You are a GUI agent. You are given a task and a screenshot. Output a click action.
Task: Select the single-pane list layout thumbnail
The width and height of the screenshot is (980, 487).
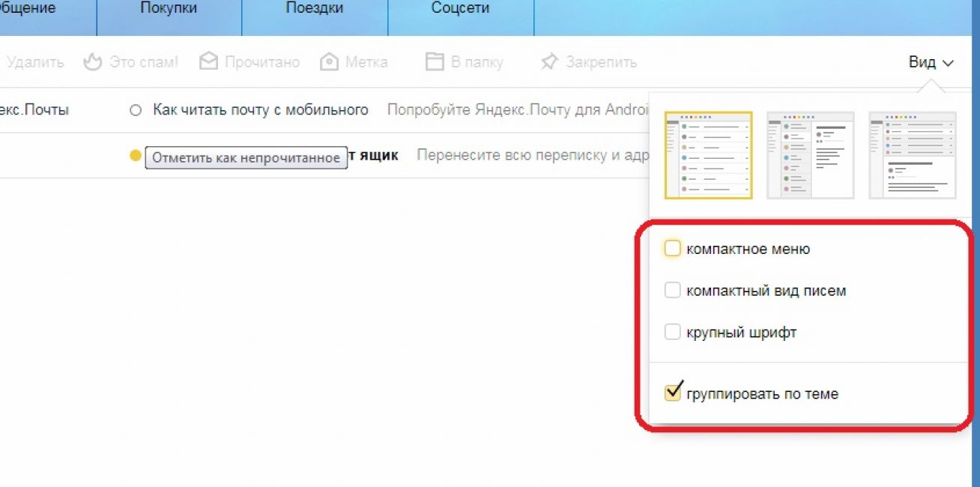point(708,155)
